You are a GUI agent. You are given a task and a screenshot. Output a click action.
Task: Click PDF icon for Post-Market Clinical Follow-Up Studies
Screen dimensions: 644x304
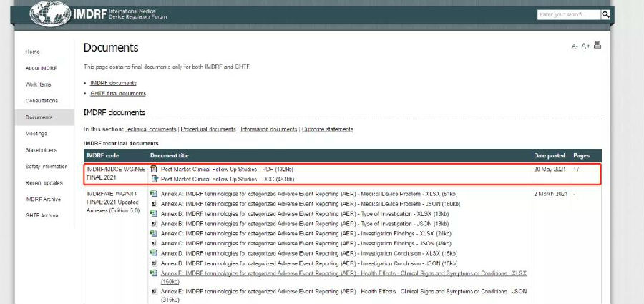(154, 169)
